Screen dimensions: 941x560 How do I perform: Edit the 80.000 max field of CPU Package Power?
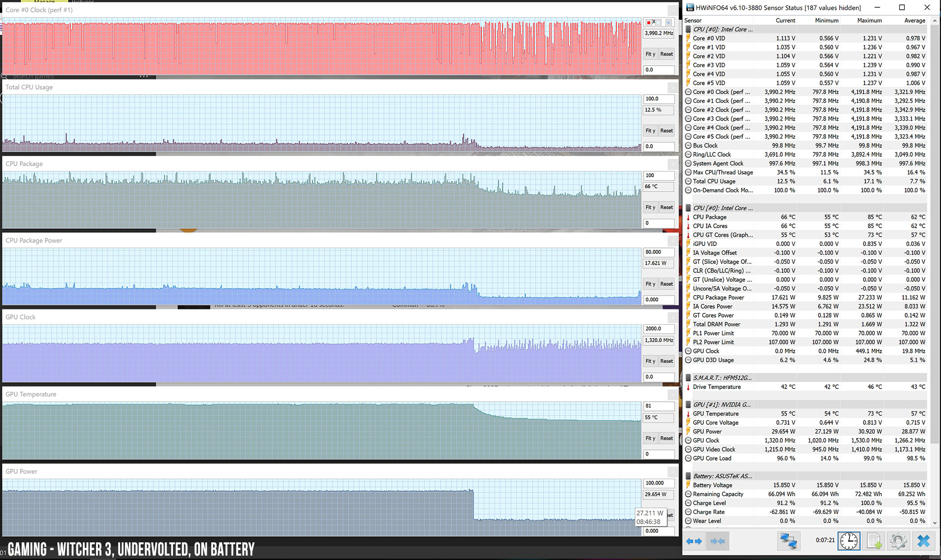[659, 252]
